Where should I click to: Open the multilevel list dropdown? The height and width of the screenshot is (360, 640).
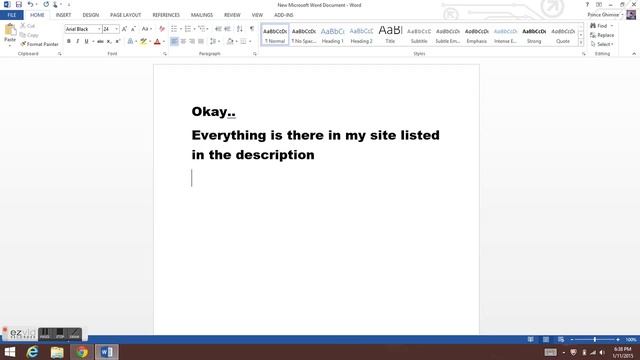pyautogui.click(x=207, y=29)
